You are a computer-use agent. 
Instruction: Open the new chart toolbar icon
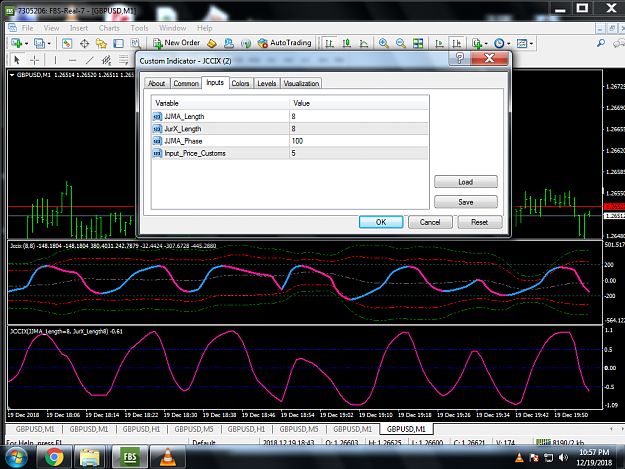click(16, 43)
